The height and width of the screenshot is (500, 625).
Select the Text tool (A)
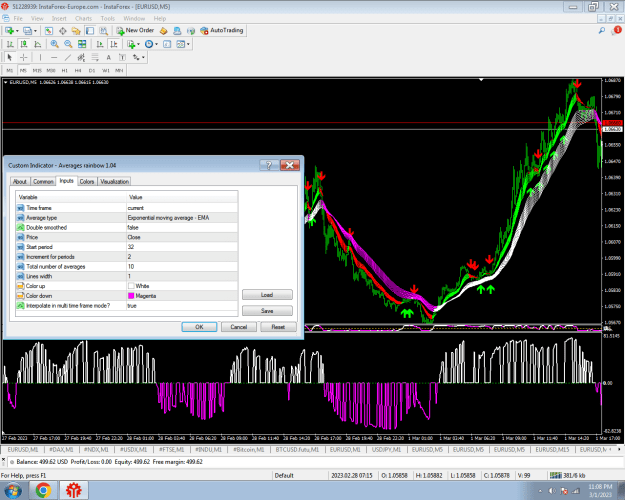click(108, 57)
